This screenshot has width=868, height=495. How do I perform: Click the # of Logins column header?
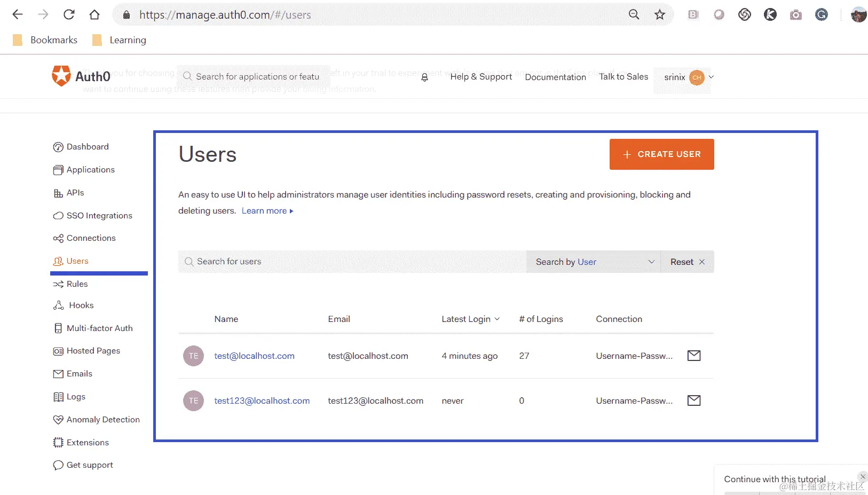tap(541, 319)
